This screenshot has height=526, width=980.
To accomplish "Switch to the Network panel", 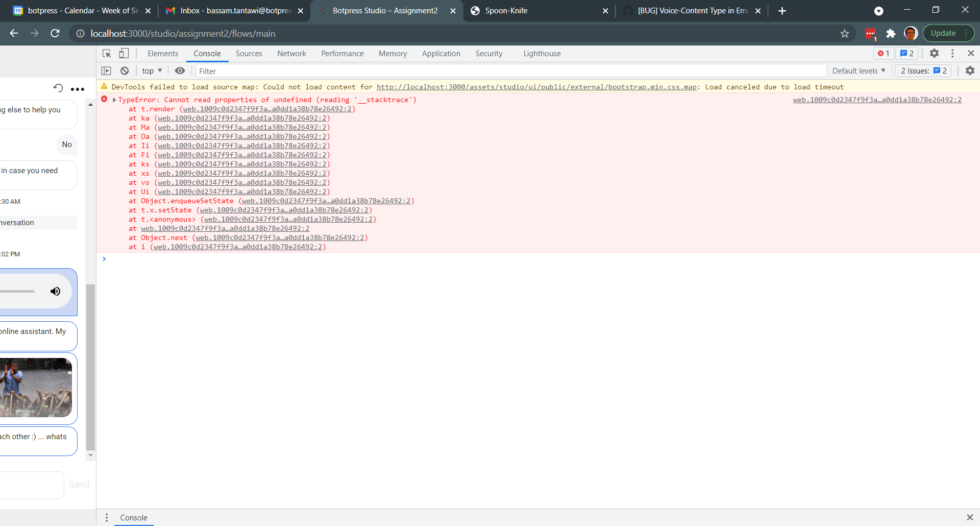I will [x=291, y=53].
